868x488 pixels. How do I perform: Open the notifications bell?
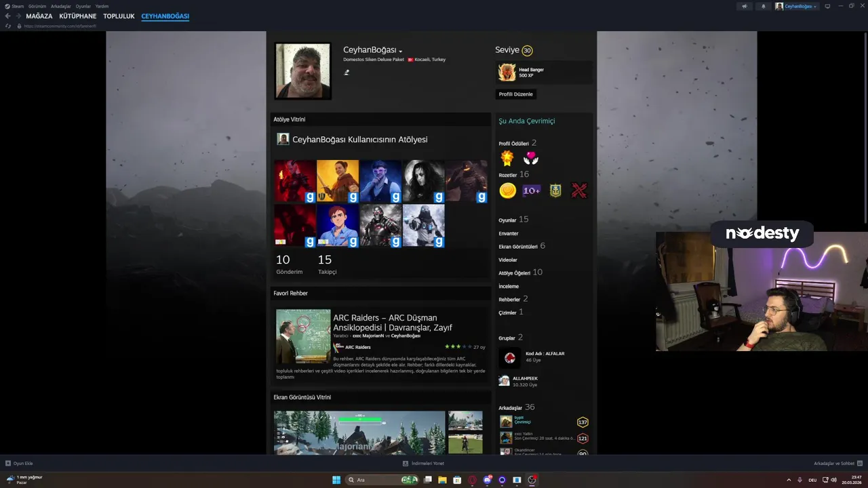coord(764,6)
